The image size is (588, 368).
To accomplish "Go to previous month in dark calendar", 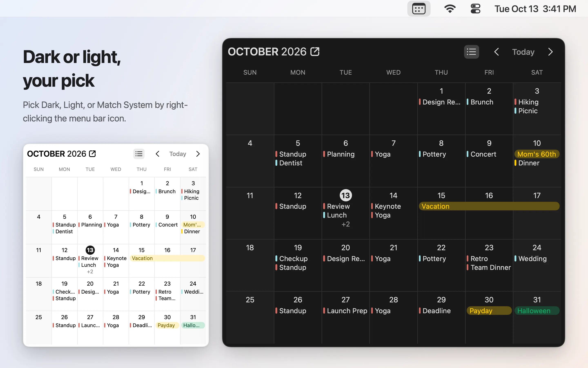I will click(496, 52).
